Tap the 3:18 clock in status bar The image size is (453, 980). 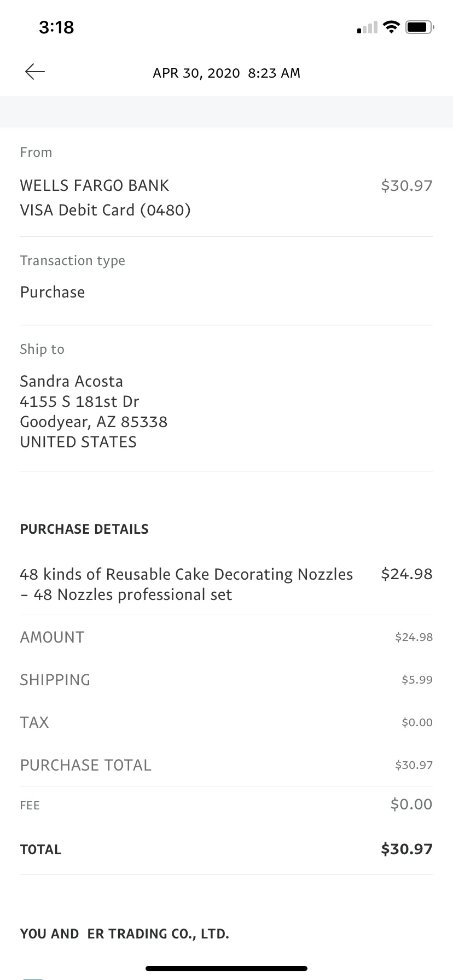(x=56, y=27)
